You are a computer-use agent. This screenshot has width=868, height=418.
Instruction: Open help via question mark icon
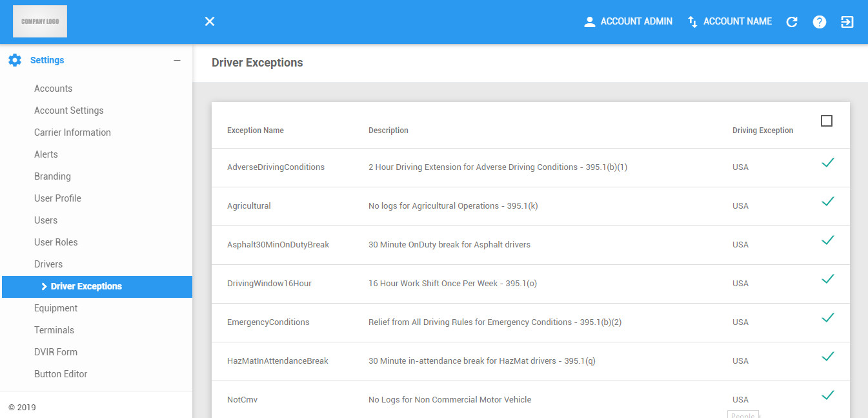click(x=820, y=22)
